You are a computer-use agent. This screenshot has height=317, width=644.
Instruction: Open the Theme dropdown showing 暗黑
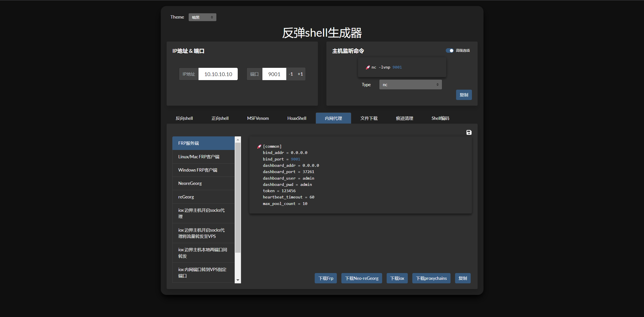202,17
